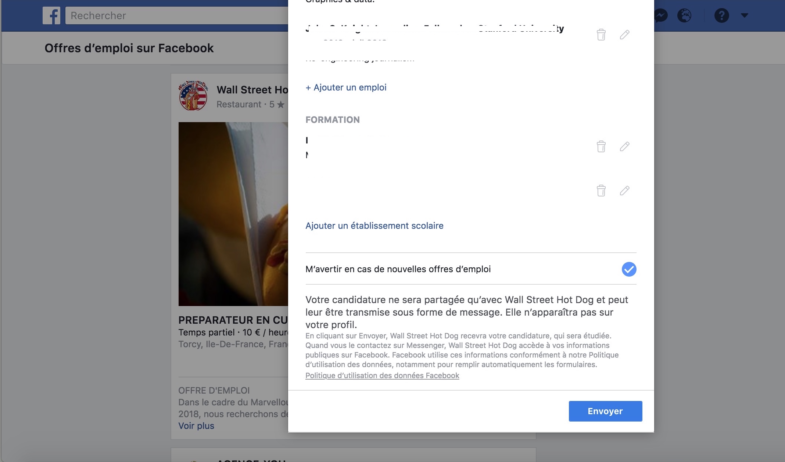Delete the job entry with trash icon
Viewport: 785px width, 462px height.
tap(601, 35)
